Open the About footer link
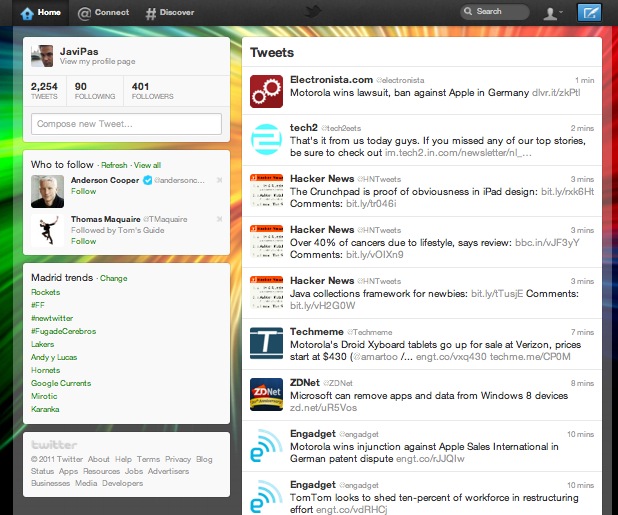Viewport: 618px width, 515px height. 99,459
